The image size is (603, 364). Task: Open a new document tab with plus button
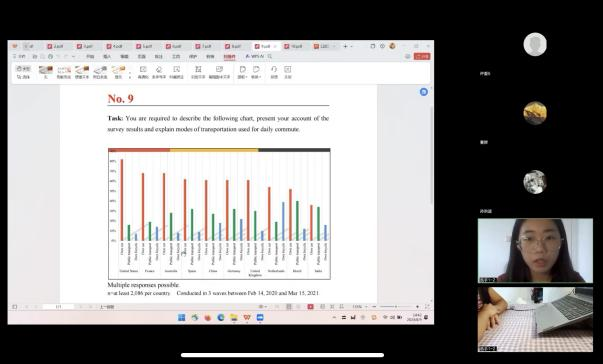(345, 46)
